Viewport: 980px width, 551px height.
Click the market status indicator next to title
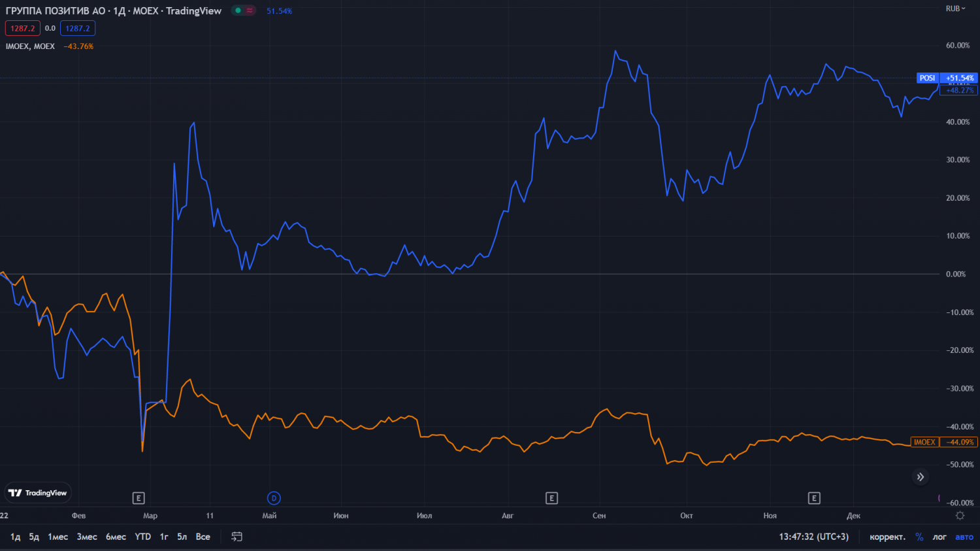click(243, 10)
